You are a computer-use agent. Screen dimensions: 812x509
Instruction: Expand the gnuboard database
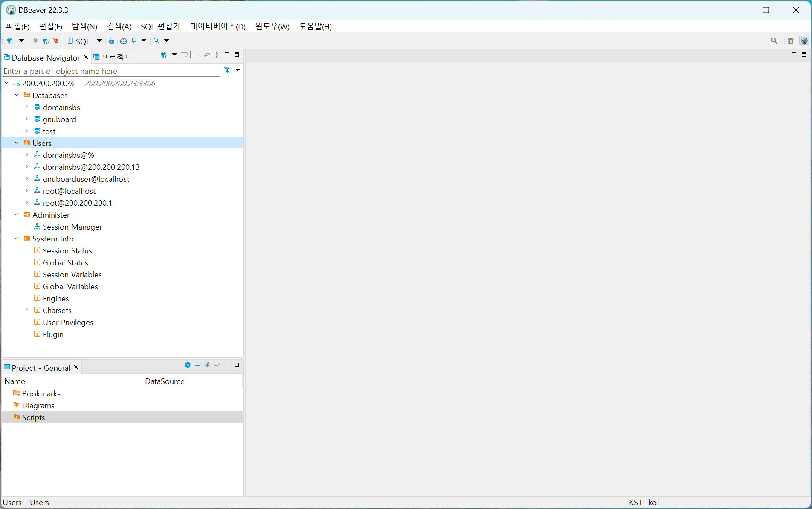[27, 119]
